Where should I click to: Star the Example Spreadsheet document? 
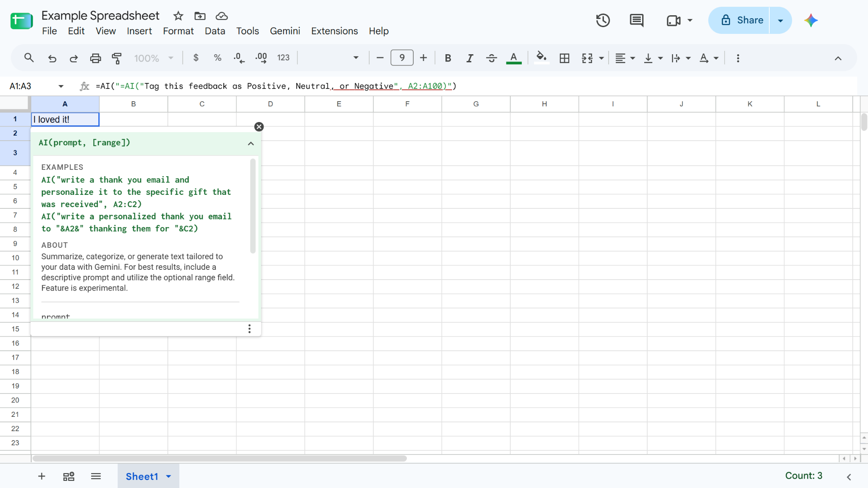[x=178, y=16]
